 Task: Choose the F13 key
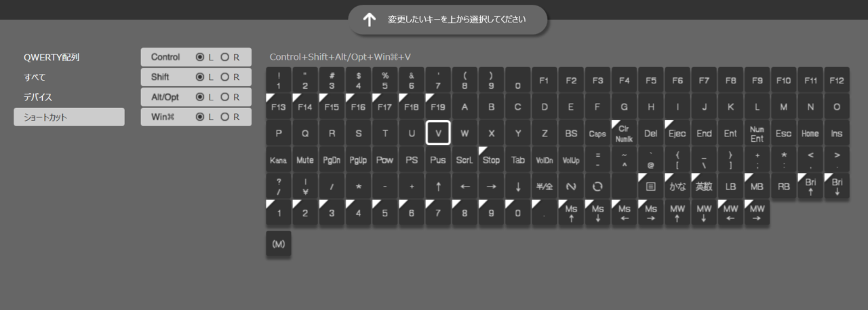pos(279,106)
